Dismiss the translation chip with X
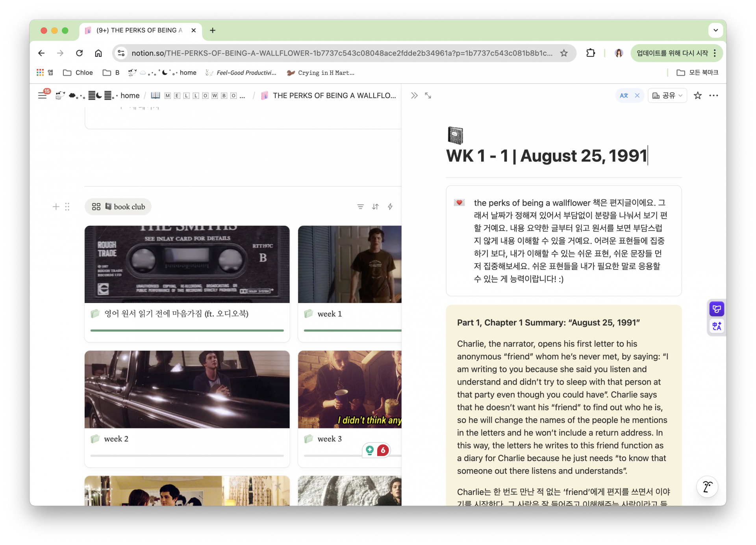 (x=637, y=95)
